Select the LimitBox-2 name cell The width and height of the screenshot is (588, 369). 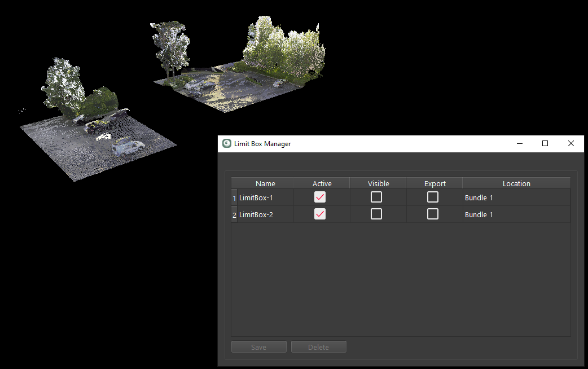265,215
